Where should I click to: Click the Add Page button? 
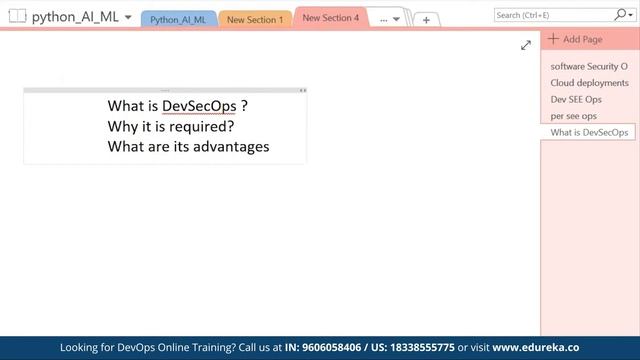click(576, 39)
